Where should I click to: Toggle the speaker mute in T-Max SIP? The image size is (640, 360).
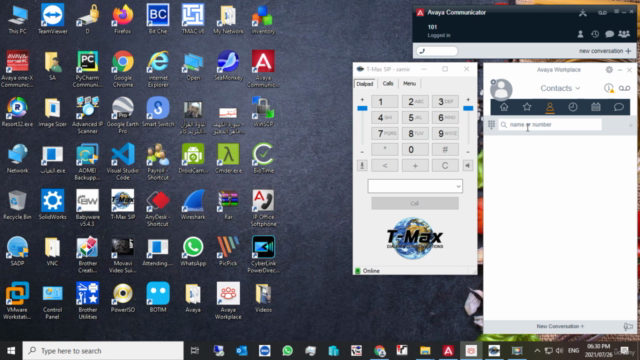[x=468, y=166]
